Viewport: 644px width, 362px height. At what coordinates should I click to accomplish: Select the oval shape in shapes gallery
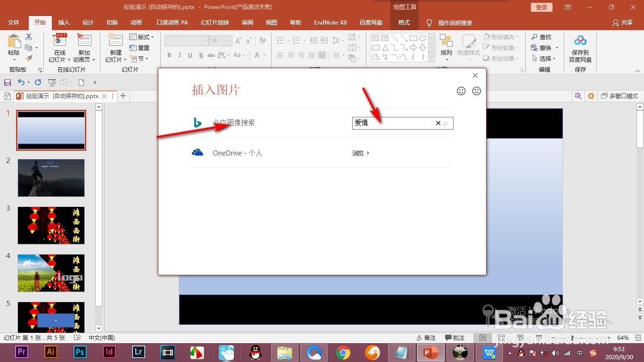(x=423, y=38)
